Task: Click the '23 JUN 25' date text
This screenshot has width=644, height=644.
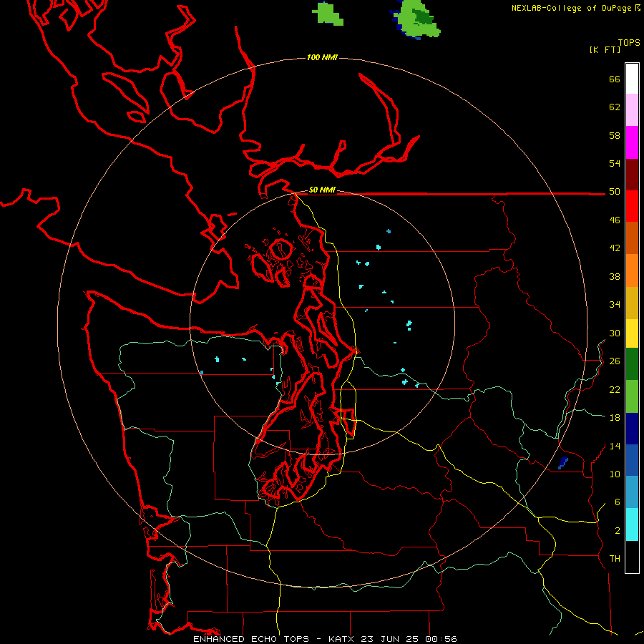Action: pyautogui.click(x=389, y=639)
